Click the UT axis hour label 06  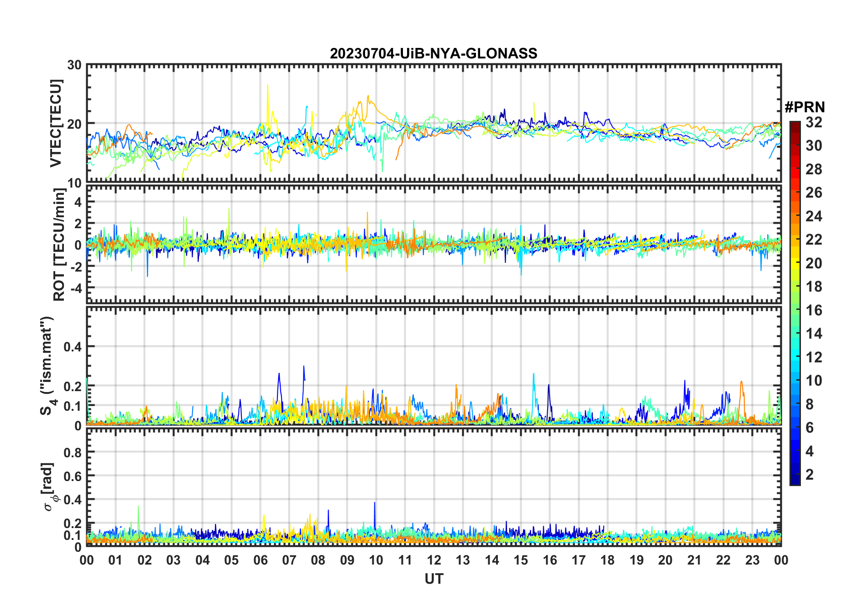(260, 560)
